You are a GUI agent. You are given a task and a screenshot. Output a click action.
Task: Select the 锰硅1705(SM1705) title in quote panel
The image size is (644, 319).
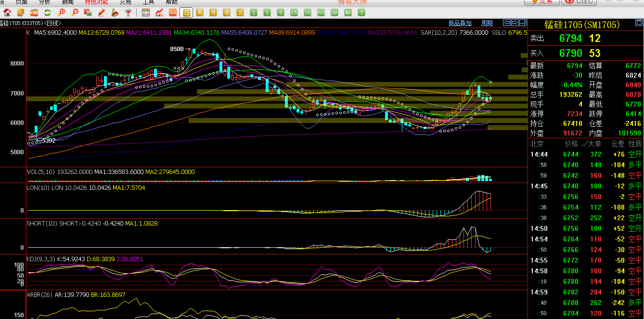[x=582, y=25]
